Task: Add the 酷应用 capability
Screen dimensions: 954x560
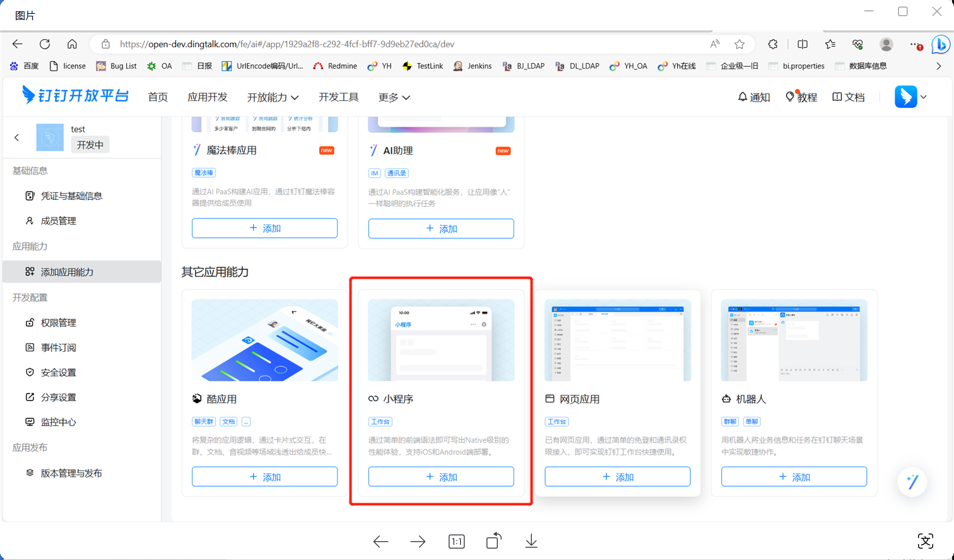Action: click(264, 477)
